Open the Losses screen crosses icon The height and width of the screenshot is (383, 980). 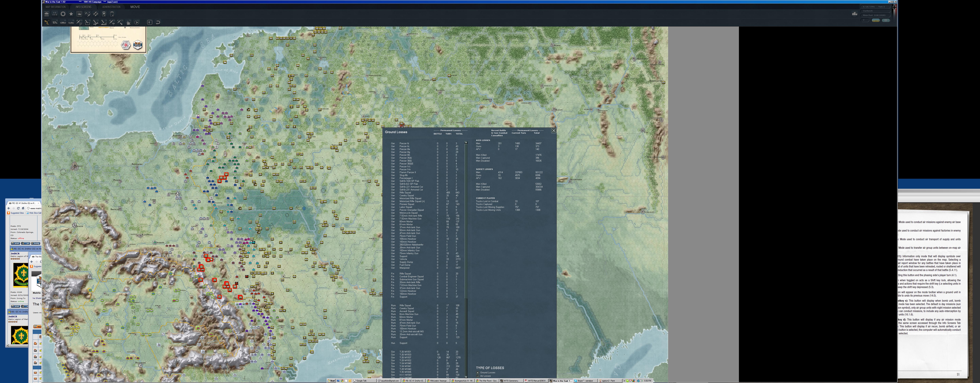[55, 14]
